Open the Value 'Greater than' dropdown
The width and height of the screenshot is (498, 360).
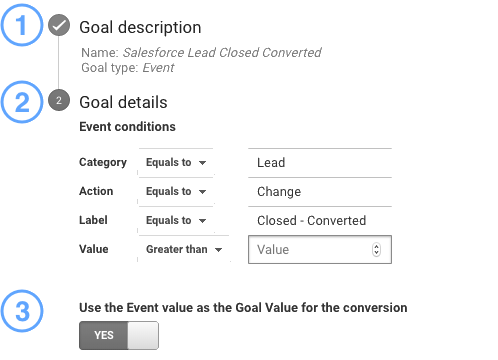point(184,249)
